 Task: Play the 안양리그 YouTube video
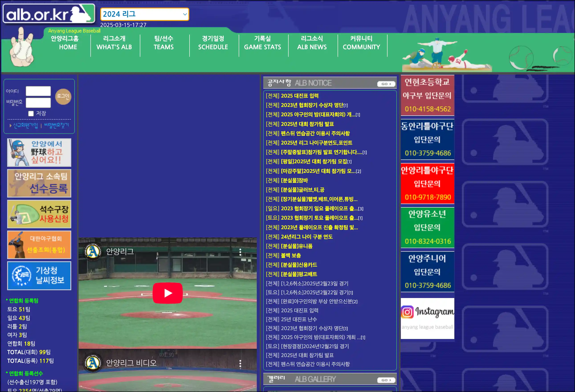(167, 293)
